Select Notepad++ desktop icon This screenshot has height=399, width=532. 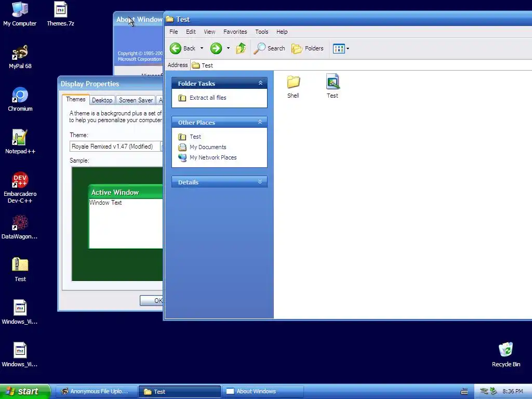[20, 142]
